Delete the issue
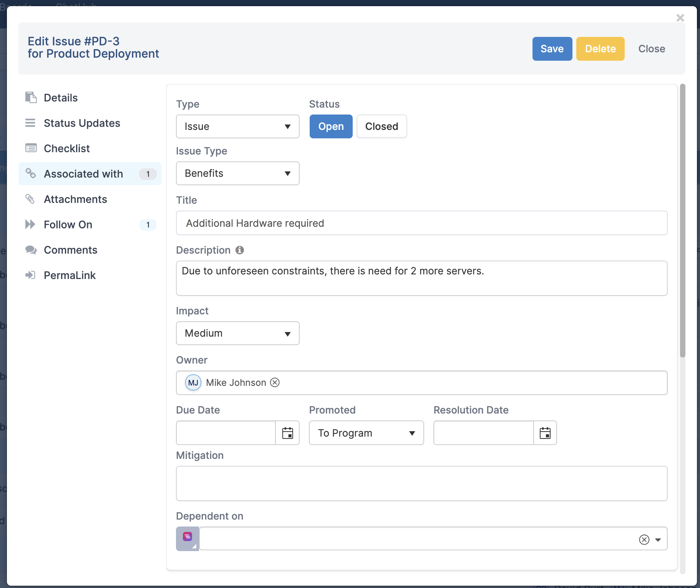The width and height of the screenshot is (700, 588). pos(600,49)
